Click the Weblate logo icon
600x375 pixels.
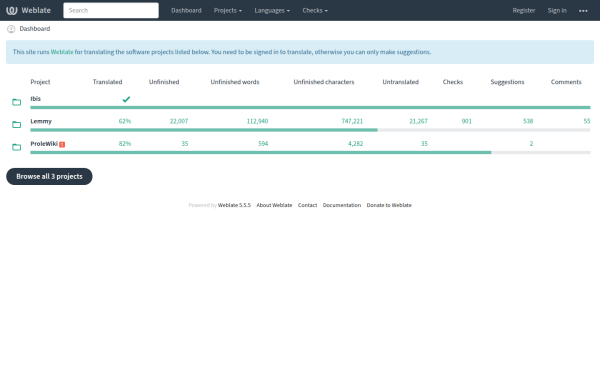12,10
